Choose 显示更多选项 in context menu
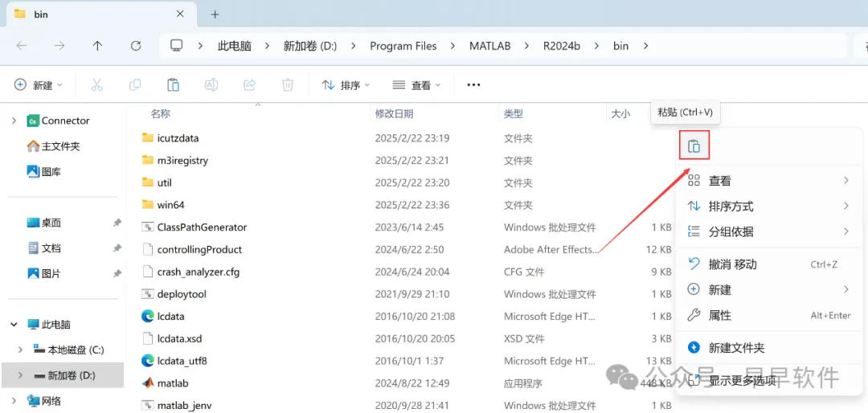The width and height of the screenshot is (868, 413). 769,380
